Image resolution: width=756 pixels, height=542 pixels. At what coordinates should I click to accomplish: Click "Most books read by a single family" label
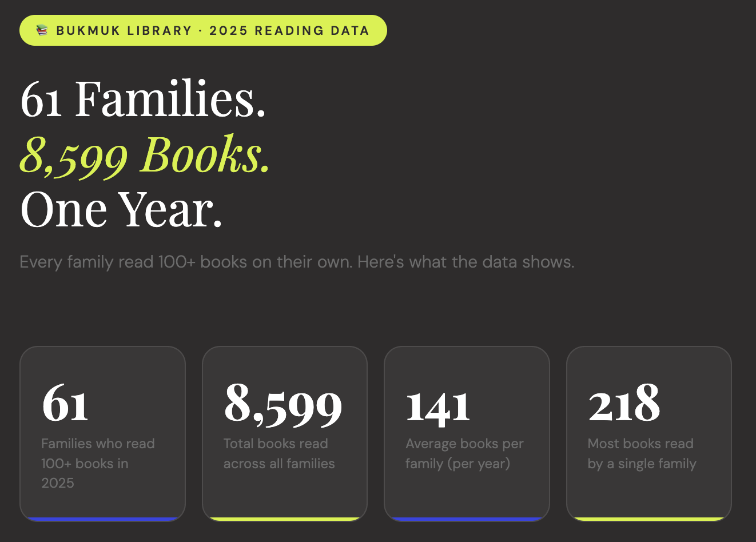point(642,453)
